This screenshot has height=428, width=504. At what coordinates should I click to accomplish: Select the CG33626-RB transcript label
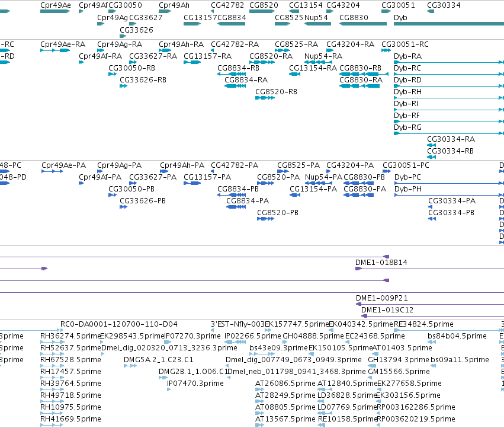point(143,80)
